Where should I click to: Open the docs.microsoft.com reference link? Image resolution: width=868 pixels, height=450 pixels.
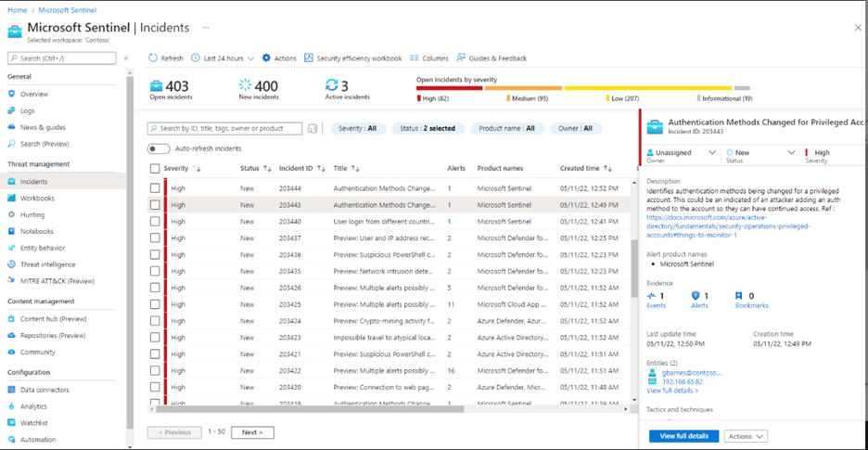(x=729, y=226)
